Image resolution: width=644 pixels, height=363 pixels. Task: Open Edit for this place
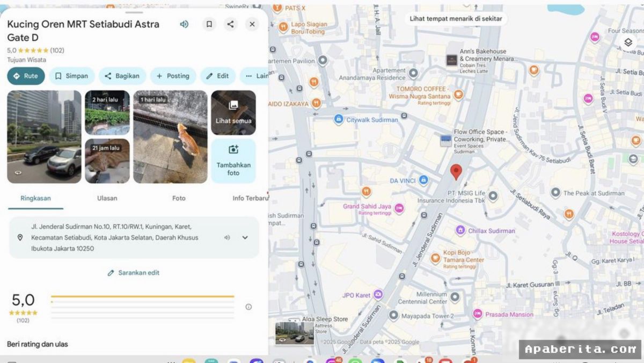pyautogui.click(x=218, y=76)
